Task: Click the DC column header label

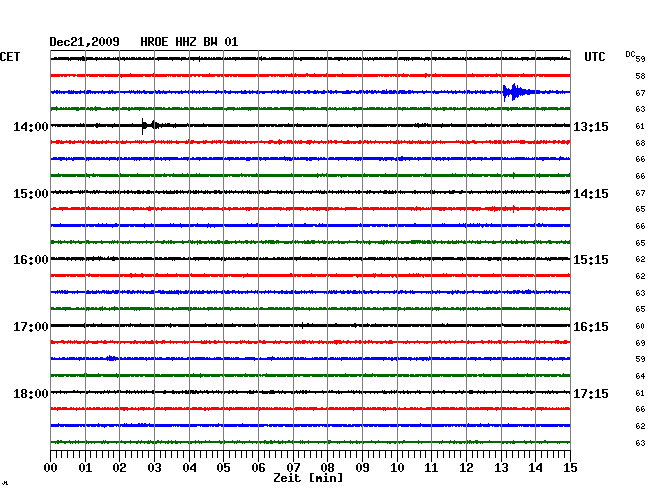Action: click(x=630, y=54)
